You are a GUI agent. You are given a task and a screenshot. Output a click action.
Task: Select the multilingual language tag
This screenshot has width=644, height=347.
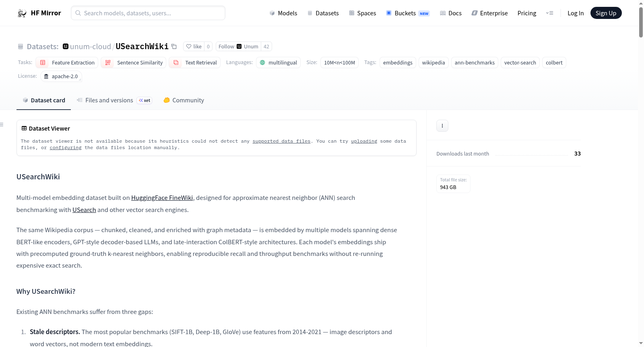point(278,62)
